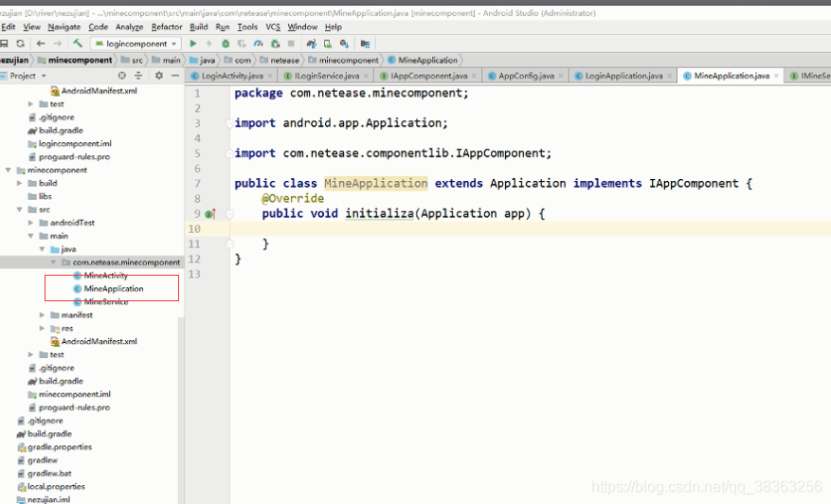Open the Analyze menu
The image size is (831, 504).
pyautogui.click(x=129, y=27)
